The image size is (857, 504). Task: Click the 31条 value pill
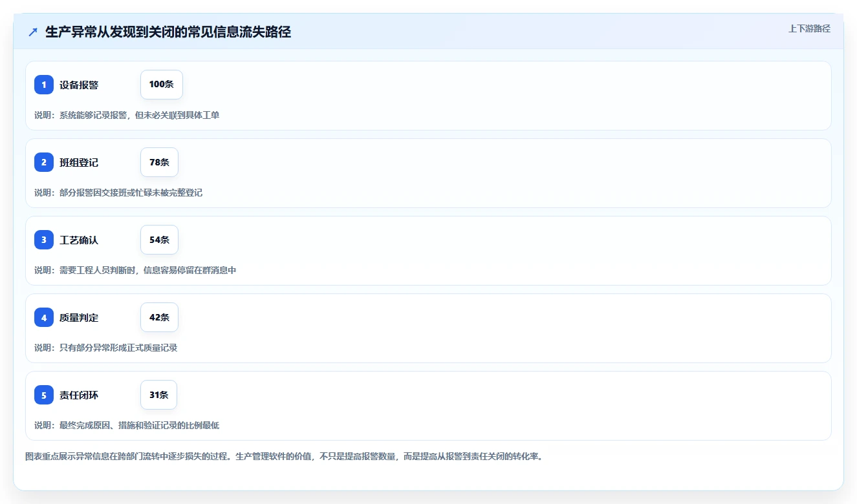point(158,395)
